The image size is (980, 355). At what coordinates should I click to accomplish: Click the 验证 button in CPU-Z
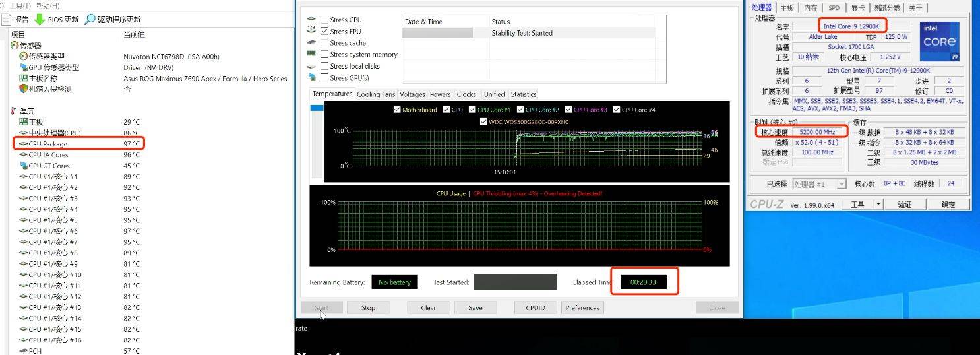pos(904,205)
